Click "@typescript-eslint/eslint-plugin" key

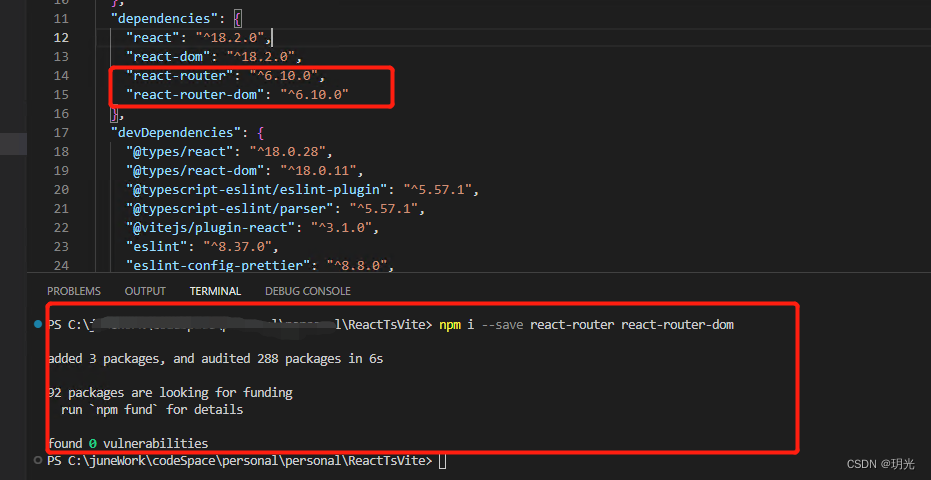(256, 190)
